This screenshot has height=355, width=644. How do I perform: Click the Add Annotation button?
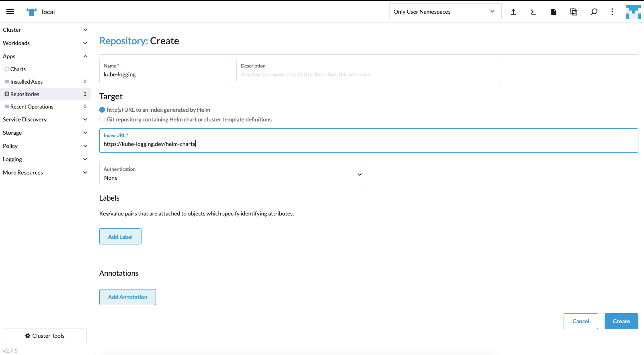tap(127, 297)
